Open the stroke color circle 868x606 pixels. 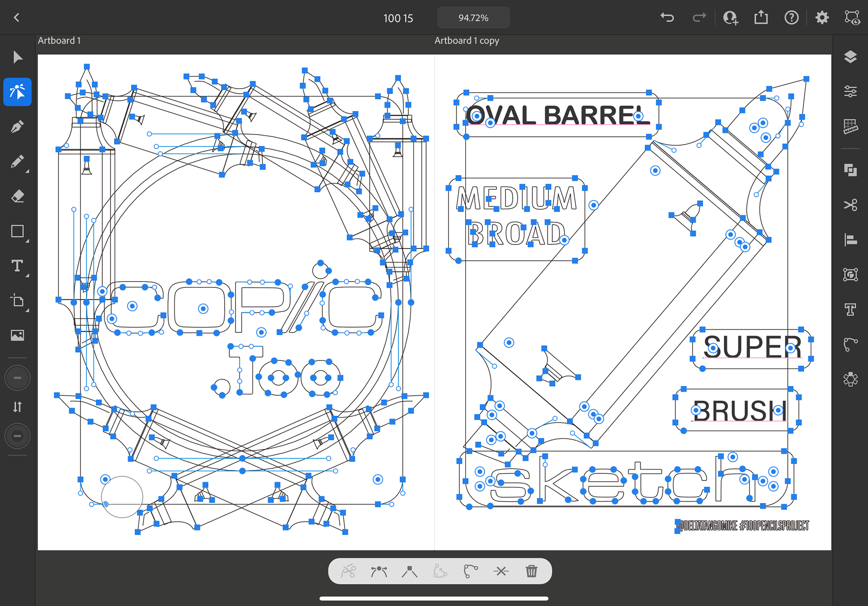coord(18,436)
